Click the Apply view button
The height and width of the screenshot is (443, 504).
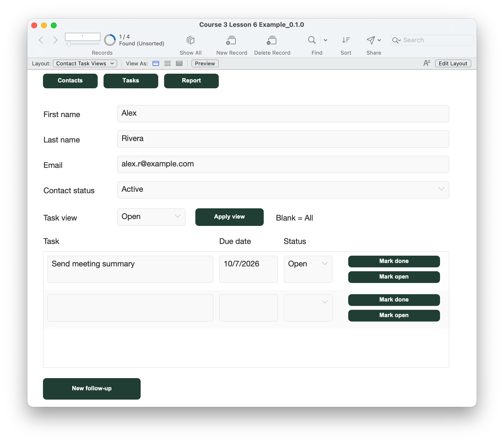point(229,217)
